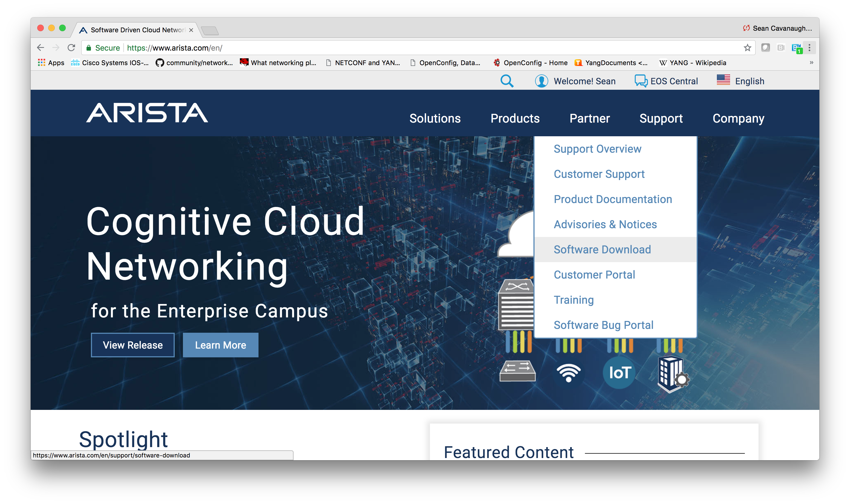Click the green extension icon with badge
Screen dimensions: 850x504
pos(797,48)
